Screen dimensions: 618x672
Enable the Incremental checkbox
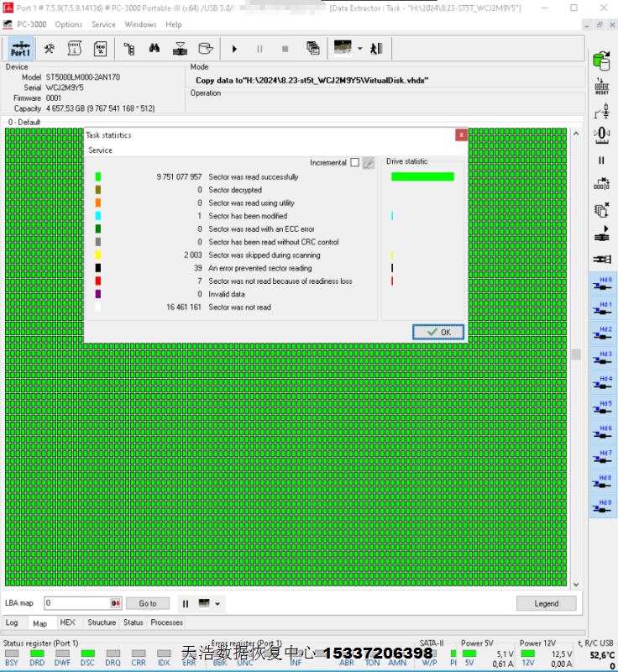[x=354, y=162]
